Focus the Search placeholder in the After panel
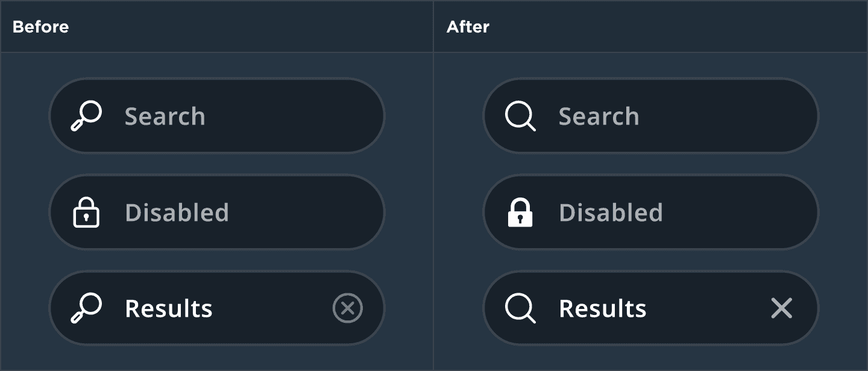This screenshot has width=868, height=371. (599, 116)
